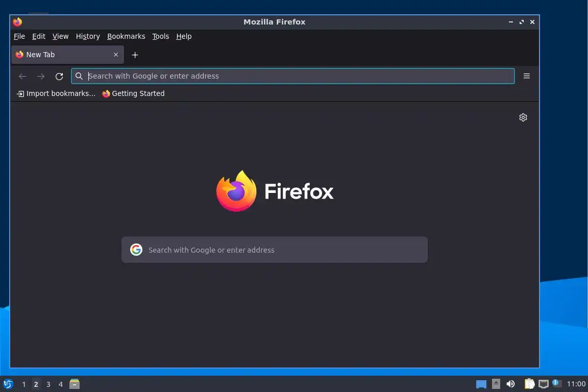Focus the page's Google search box
This screenshot has height=392, width=588.
275,250
